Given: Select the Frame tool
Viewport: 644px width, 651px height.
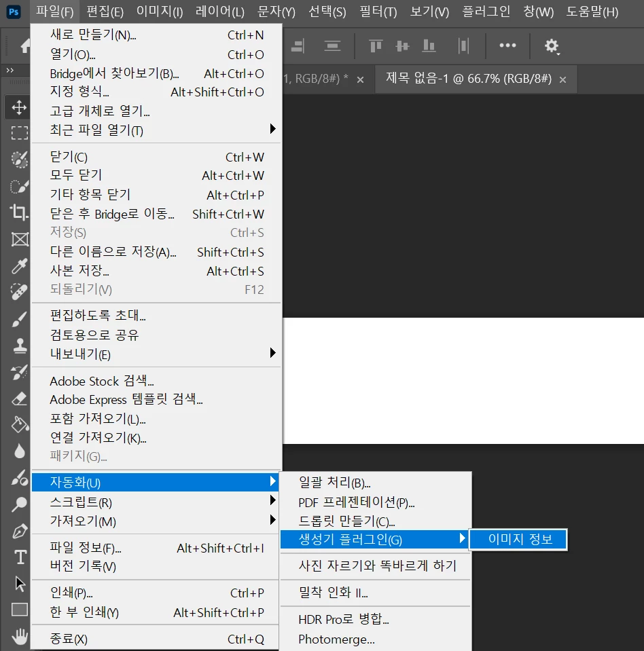Looking at the screenshot, I should click(19, 239).
